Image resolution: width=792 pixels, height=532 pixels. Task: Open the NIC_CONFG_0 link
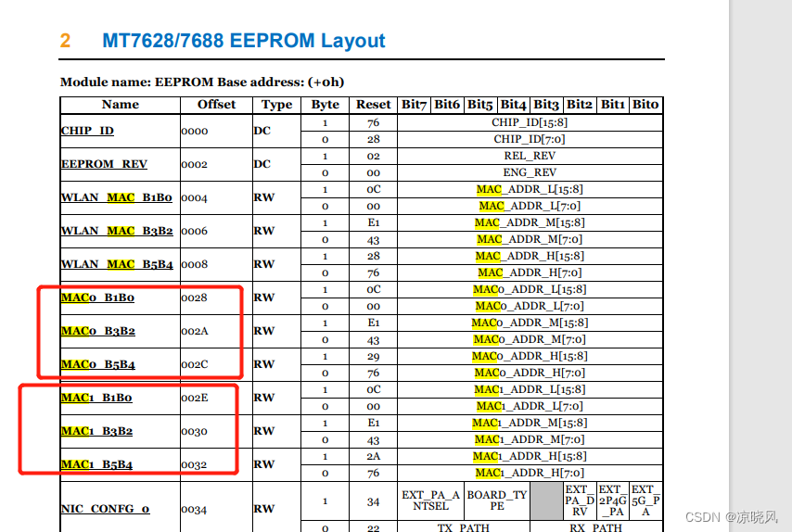[105, 508]
